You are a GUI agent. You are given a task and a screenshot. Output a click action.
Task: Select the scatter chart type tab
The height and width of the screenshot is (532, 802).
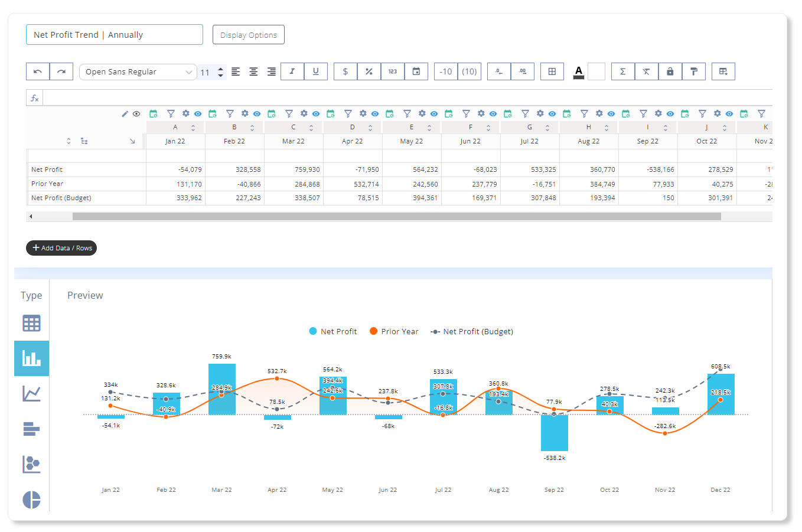pyautogui.click(x=31, y=464)
